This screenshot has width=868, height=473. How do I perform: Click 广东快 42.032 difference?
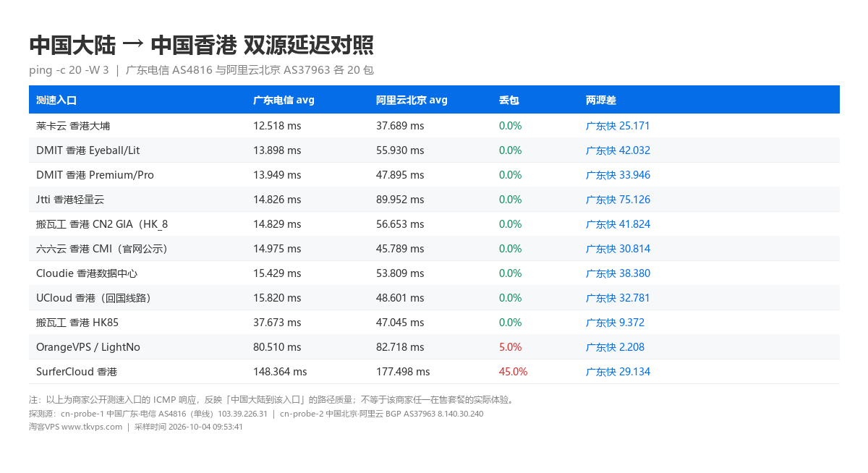(x=618, y=150)
